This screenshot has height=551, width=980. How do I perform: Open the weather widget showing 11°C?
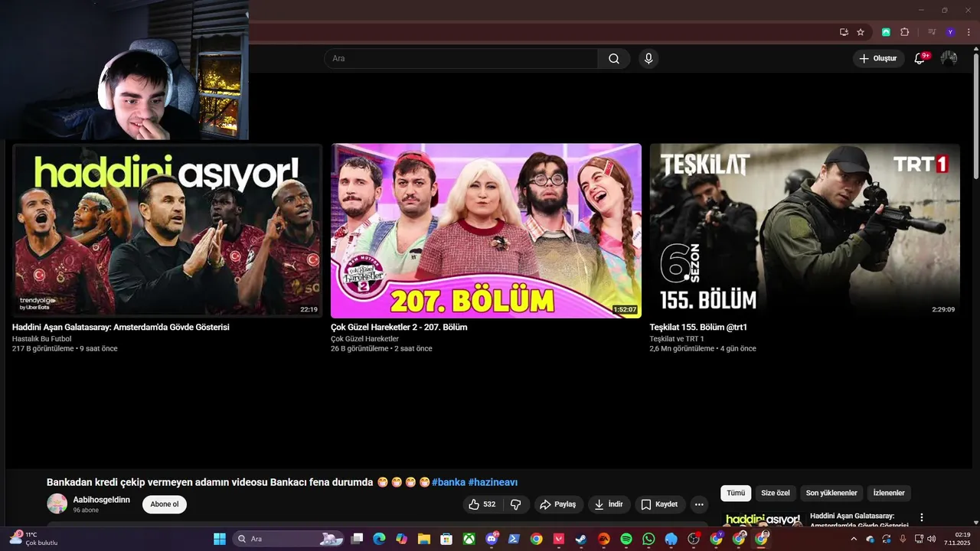(35, 539)
